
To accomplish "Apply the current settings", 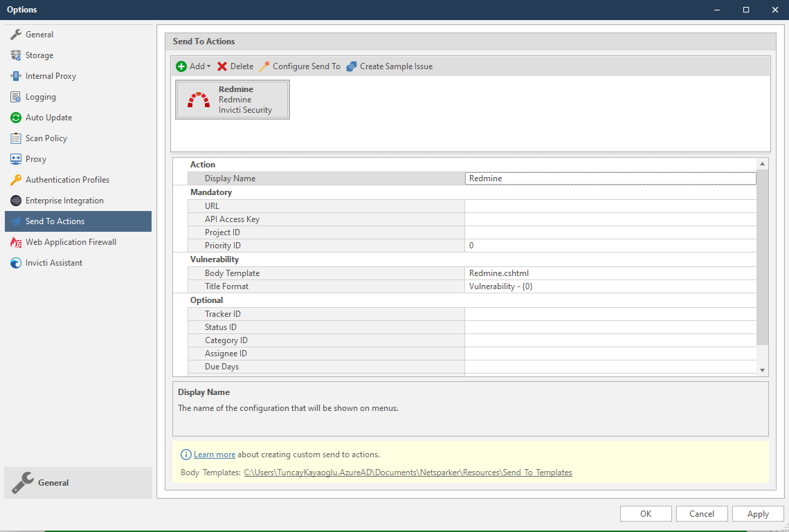I will 757,513.
